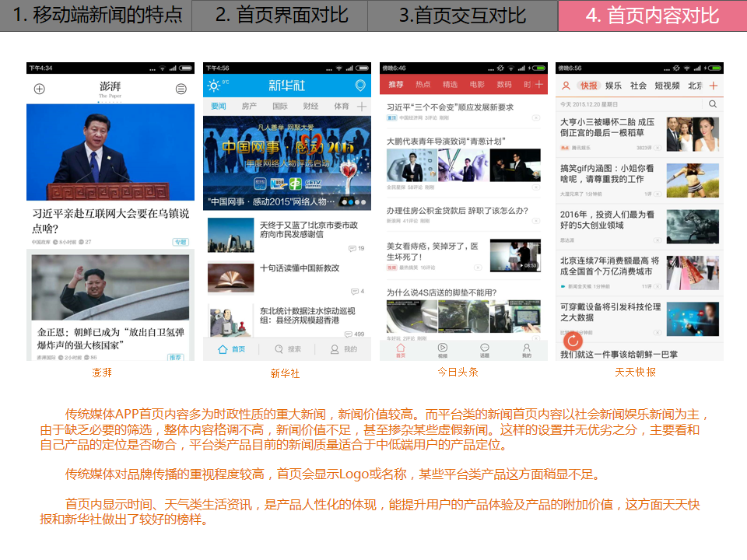Tap the weather sun icon in 新华社 app
This screenshot has height=560, width=747.
[213, 86]
